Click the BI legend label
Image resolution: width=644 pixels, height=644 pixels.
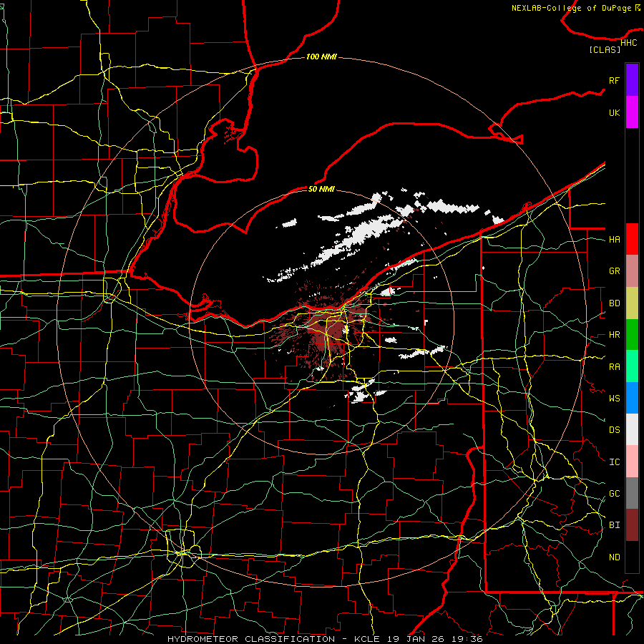point(615,525)
